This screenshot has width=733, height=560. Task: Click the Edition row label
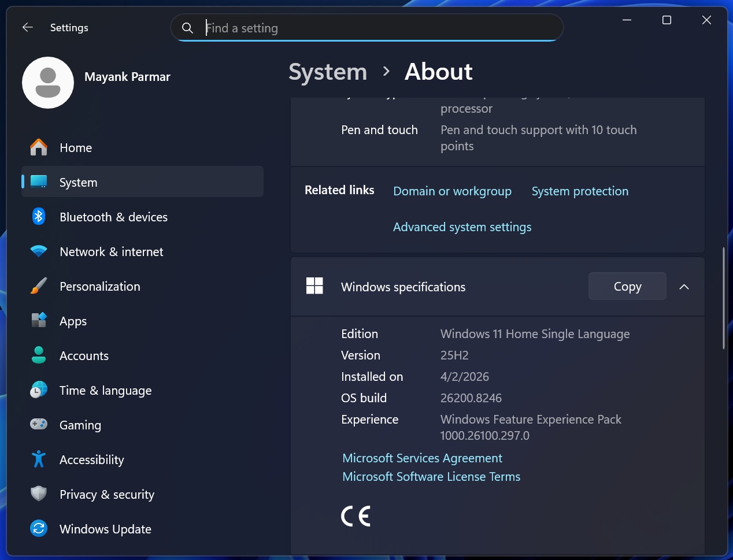[360, 334]
